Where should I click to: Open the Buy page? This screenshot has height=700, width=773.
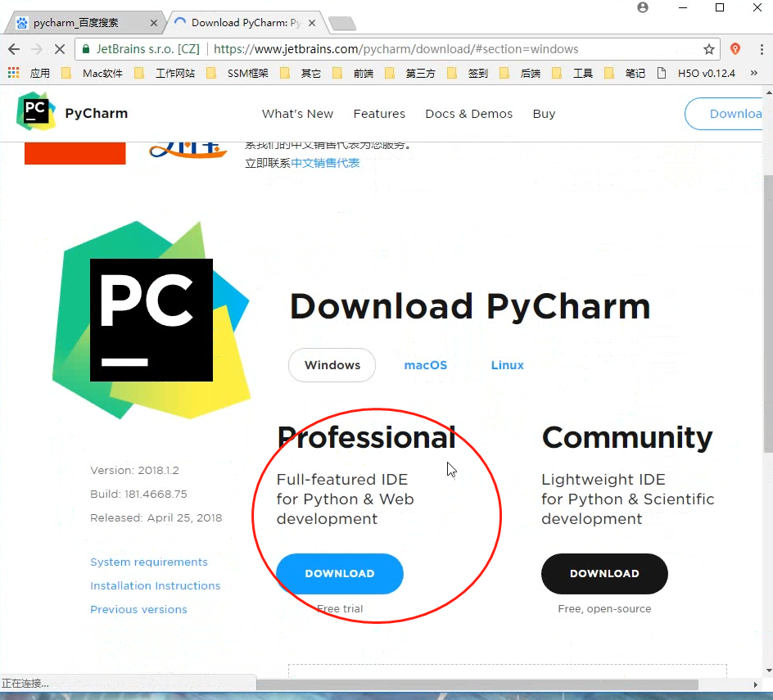pyautogui.click(x=544, y=114)
